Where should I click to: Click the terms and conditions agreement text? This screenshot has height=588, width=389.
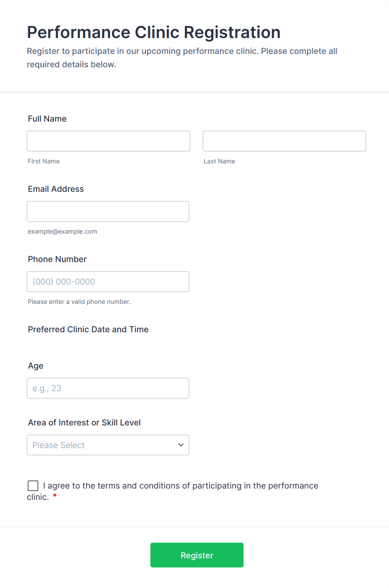[180, 486]
